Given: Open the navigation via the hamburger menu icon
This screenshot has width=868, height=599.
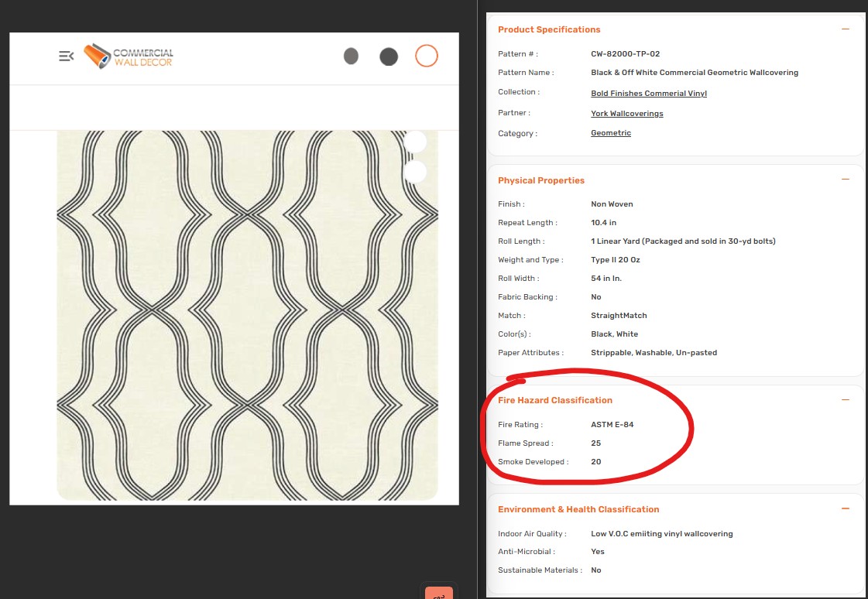Looking at the screenshot, I should tap(66, 56).
